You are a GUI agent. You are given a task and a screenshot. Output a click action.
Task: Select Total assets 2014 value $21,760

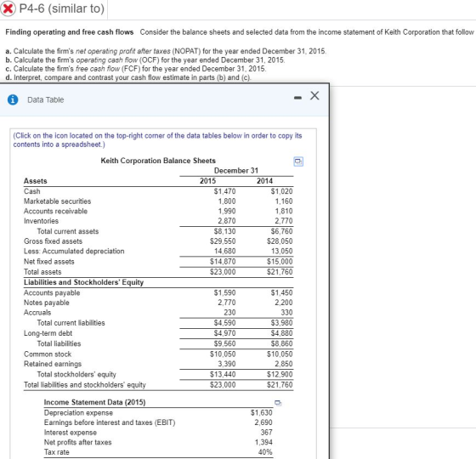click(280, 272)
